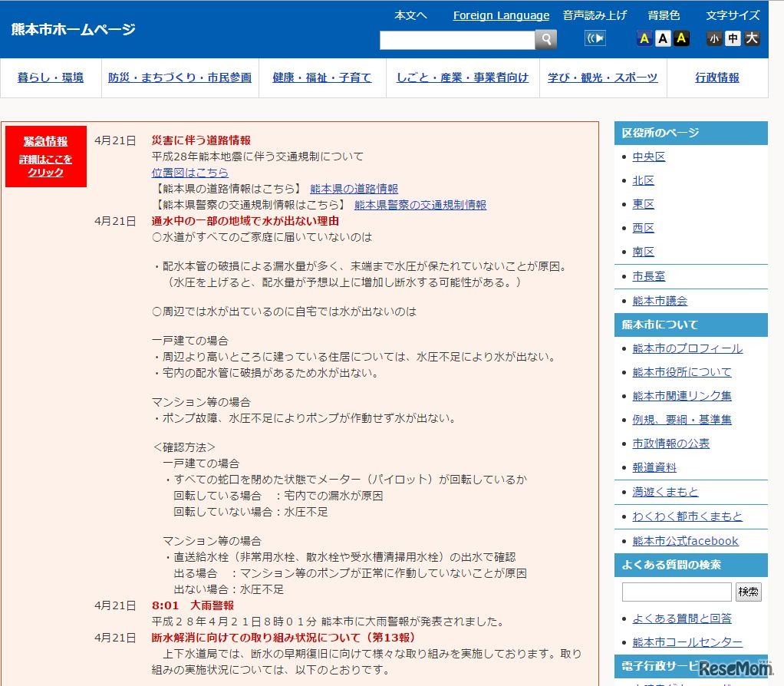This screenshot has width=784, height=686.
Task: Click the red 緊急情報 emergency banner
Action: coord(45,157)
